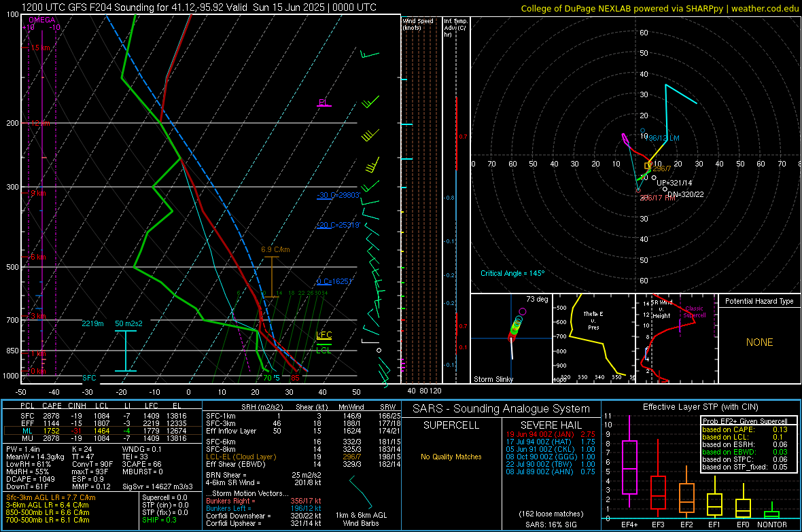Click the Classic Supercell label
This screenshot has width=802, height=532.
pyautogui.click(x=695, y=312)
